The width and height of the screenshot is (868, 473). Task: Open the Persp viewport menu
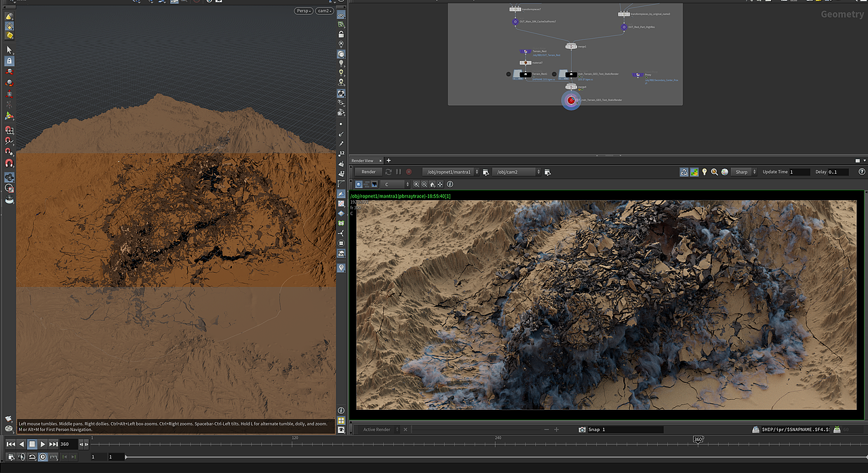(x=303, y=11)
